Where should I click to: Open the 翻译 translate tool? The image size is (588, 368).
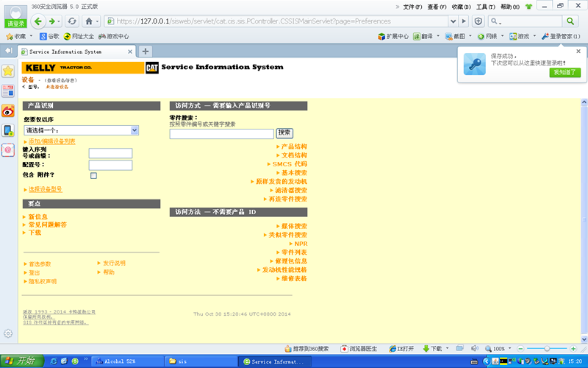pyautogui.click(x=423, y=36)
